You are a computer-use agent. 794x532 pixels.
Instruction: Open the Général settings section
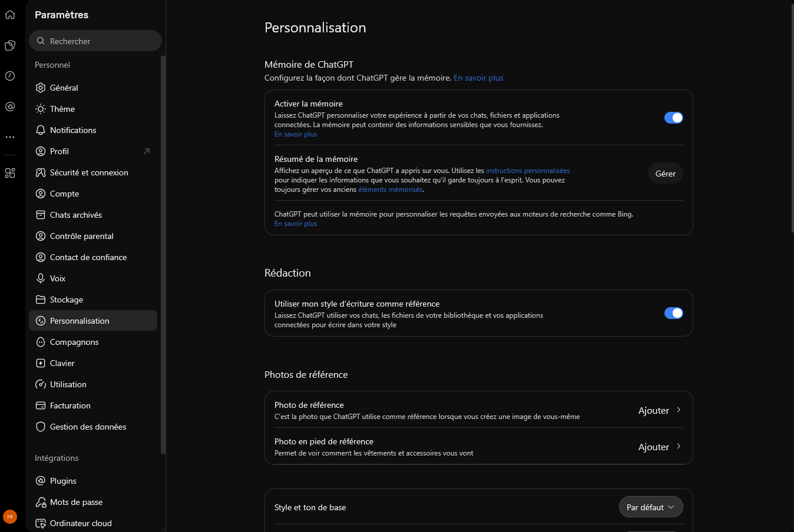click(x=93, y=88)
